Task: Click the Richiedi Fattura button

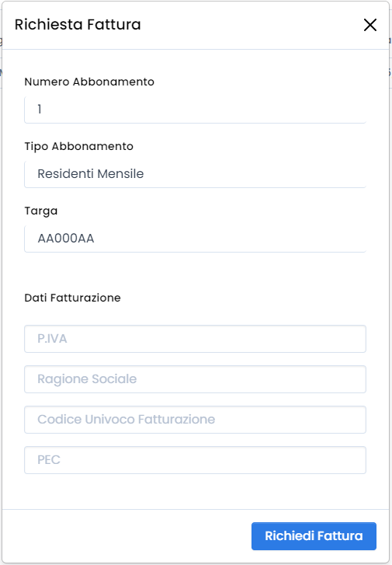Action: click(314, 535)
